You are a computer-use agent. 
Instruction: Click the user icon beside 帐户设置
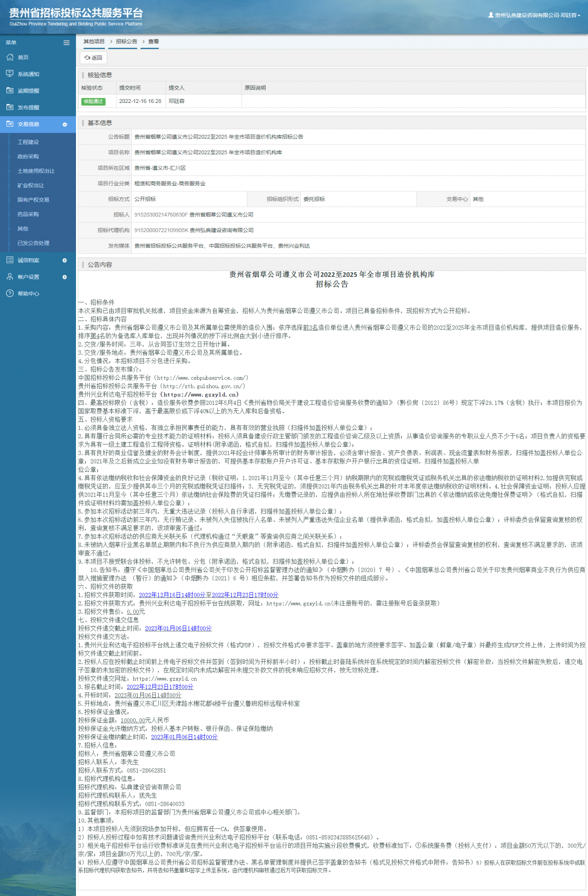click(x=10, y=276)
